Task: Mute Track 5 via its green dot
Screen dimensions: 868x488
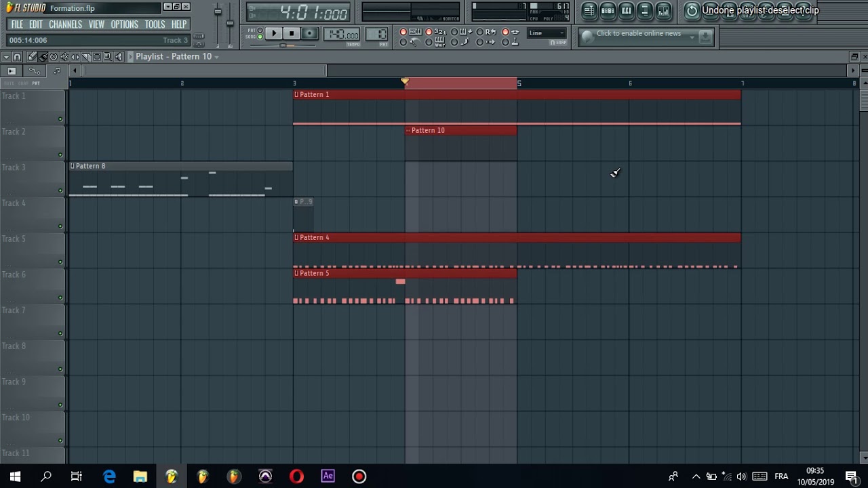Action: [x=60, y=262]
